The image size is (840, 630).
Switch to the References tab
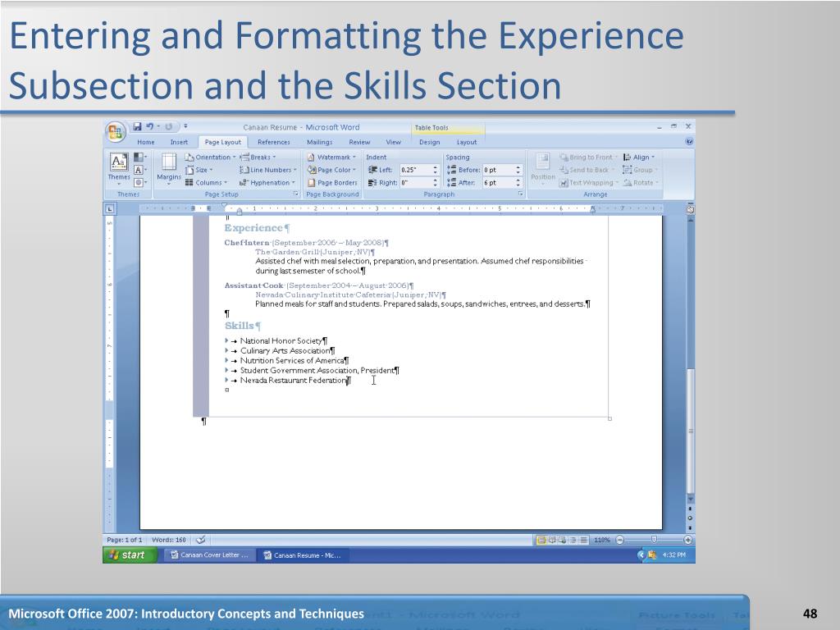tap(274, 142)
